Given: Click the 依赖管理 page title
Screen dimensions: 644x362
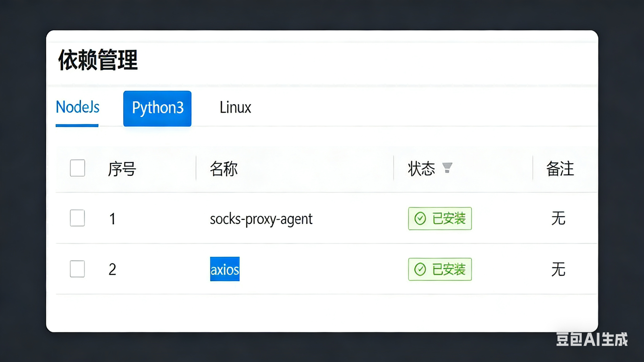Looking at the screenshot, I should click(98, 60).
